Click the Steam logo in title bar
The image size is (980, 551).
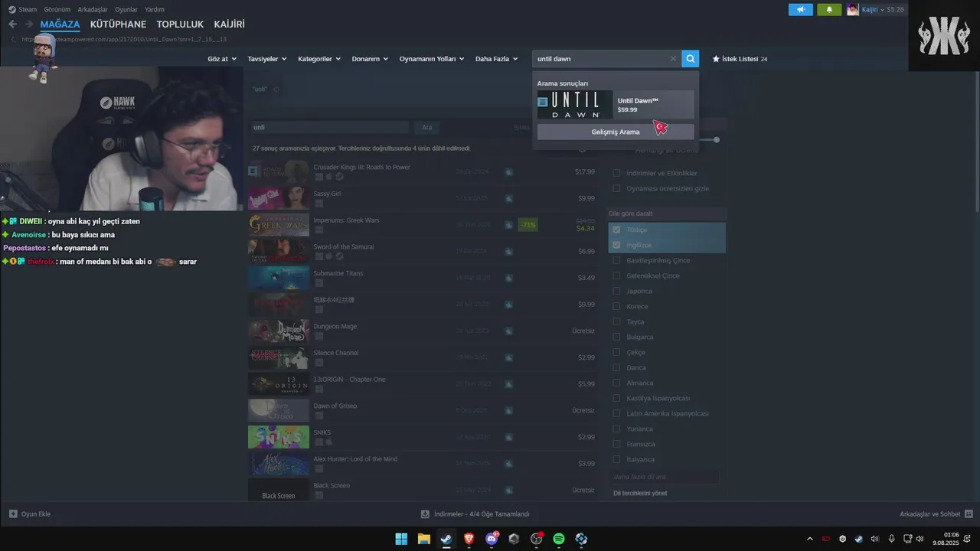12,10
